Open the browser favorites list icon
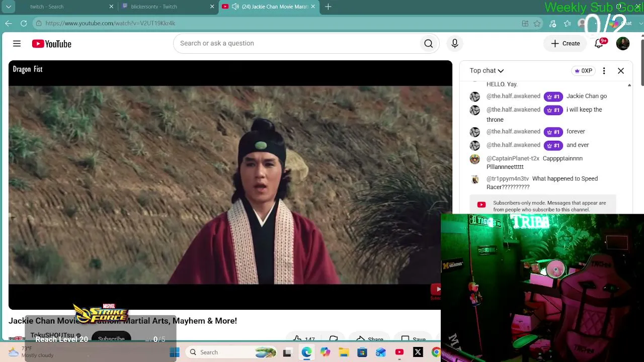Screen dimensions: 644x362 [x=568, y=23]
